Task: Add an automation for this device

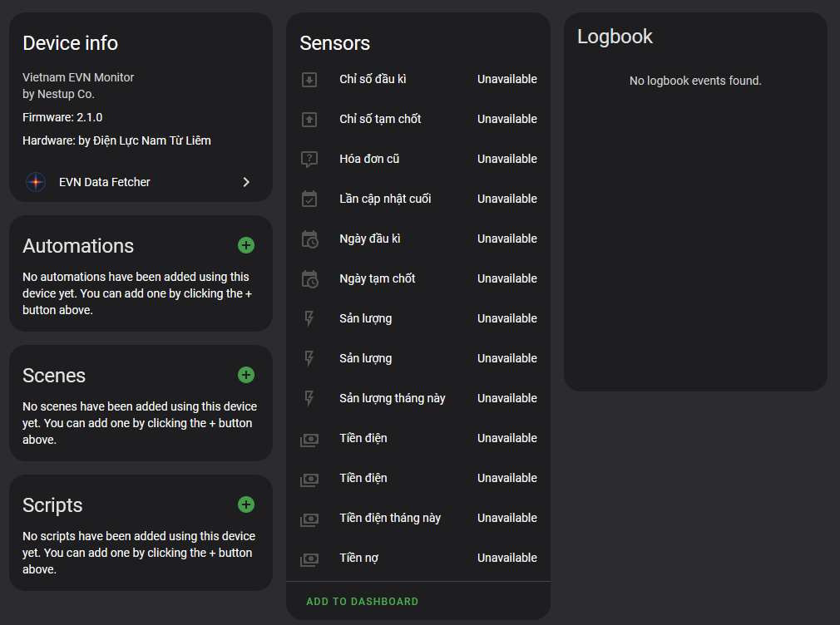Action: pyautogui.click(x=245, y=245)
